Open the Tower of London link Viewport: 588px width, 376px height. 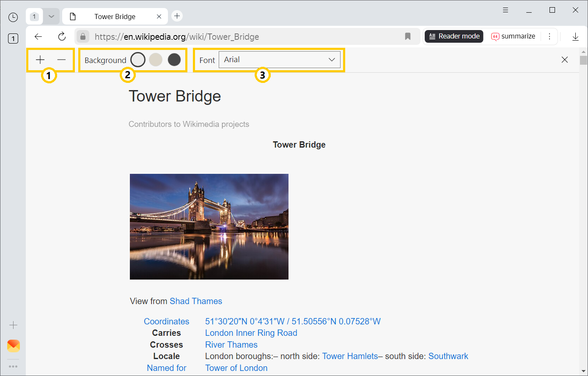click(x=236, y=368)
